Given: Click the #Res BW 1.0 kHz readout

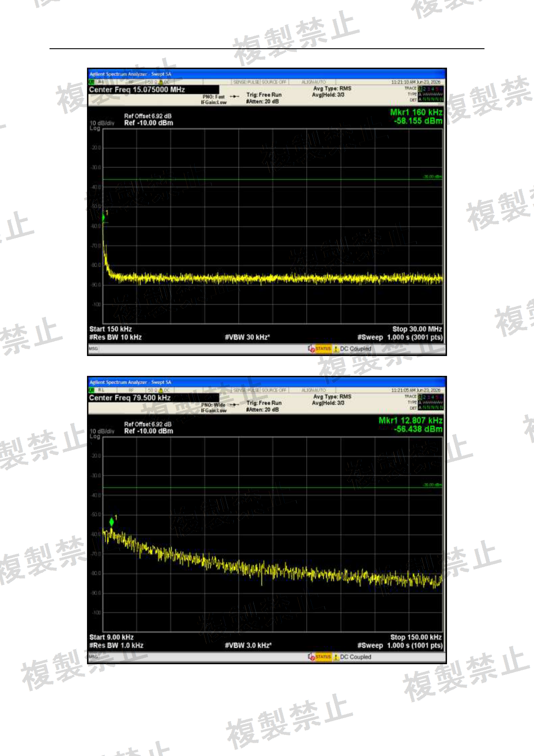Looking at the screenshot, I should click(x=116, y=646).
